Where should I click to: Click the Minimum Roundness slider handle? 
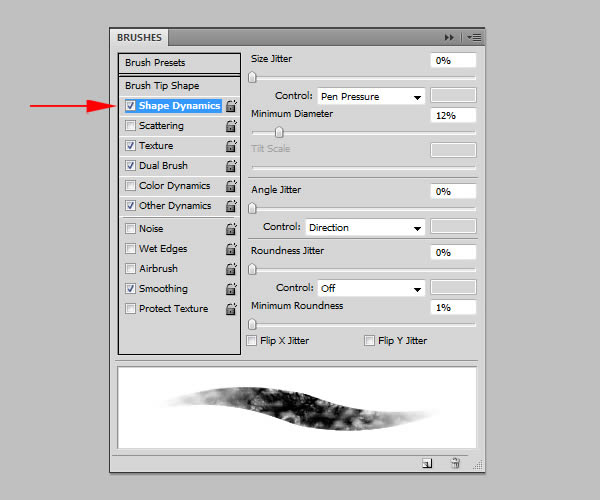click(252, 324)
